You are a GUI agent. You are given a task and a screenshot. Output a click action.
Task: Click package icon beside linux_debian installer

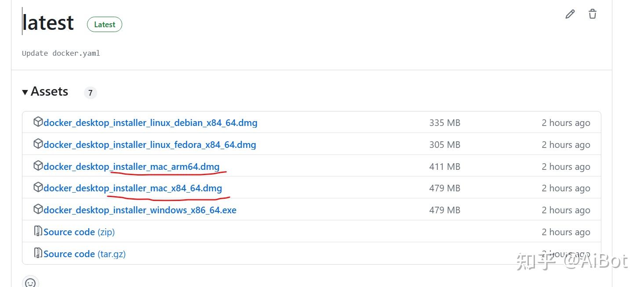38,122
